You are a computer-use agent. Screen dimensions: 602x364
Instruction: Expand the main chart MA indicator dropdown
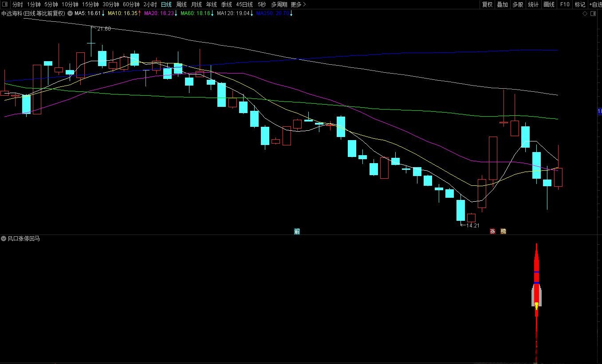tap(70, 13)
